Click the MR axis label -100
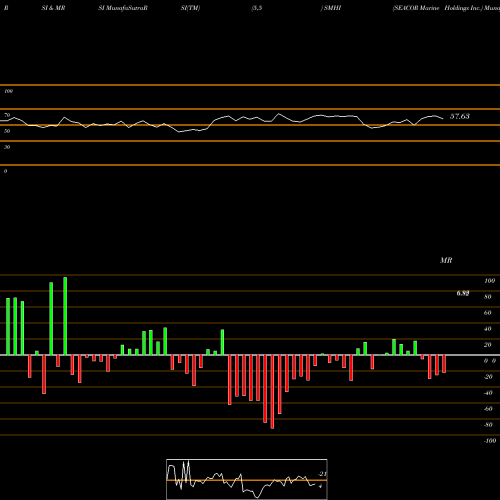Image resolution: width=500 pixels, height=500 pixels. click(x=490, y=441)
